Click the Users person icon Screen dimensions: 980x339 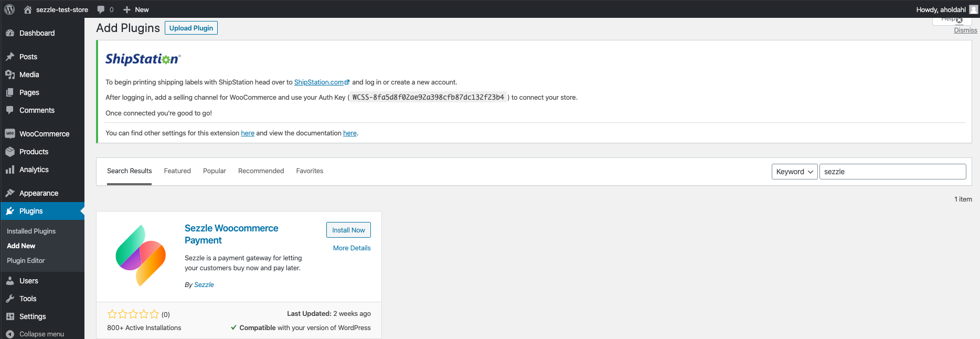[10, 281]
